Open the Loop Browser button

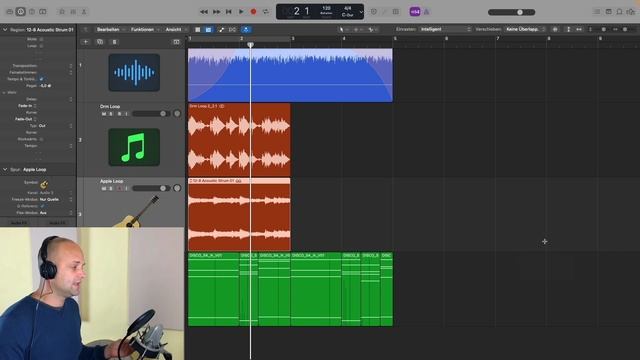pos(619,12)
